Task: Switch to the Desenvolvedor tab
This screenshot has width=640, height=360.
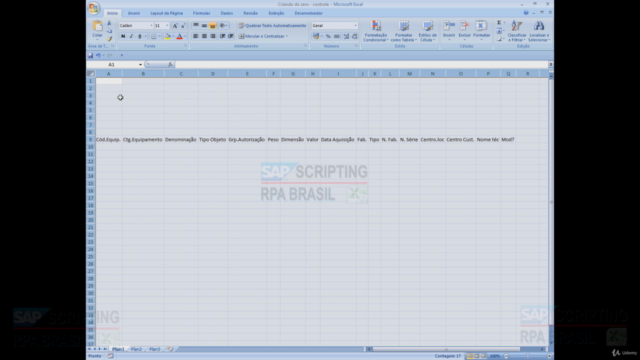Action: [x=308, y=13]
